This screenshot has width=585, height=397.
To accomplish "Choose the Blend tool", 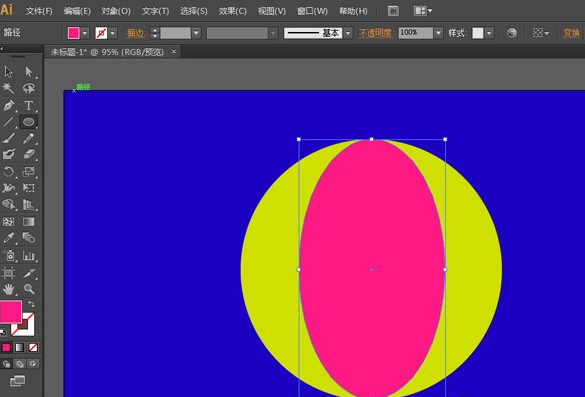I will point(29,238).
